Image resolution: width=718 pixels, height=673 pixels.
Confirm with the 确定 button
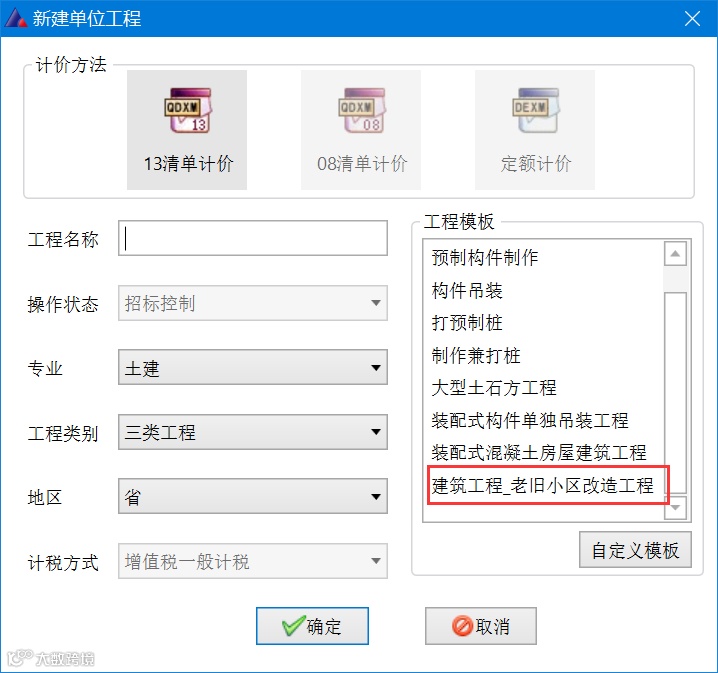312,626
